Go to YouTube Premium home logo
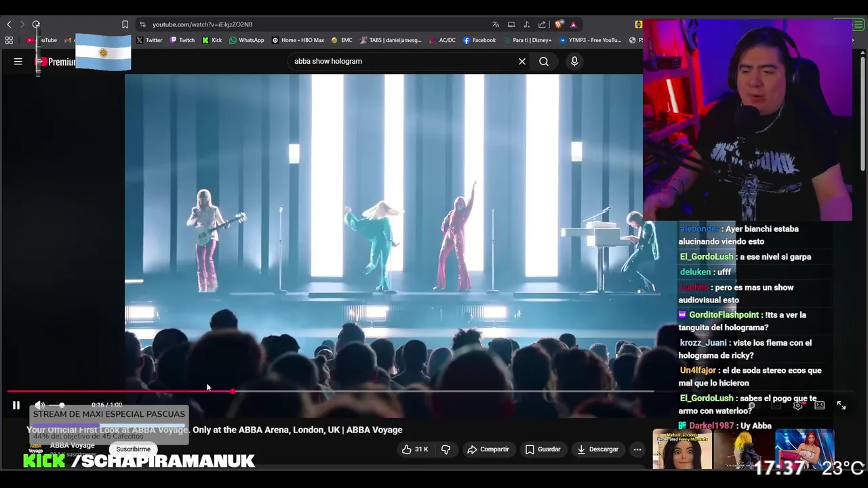 coord(56,62)
